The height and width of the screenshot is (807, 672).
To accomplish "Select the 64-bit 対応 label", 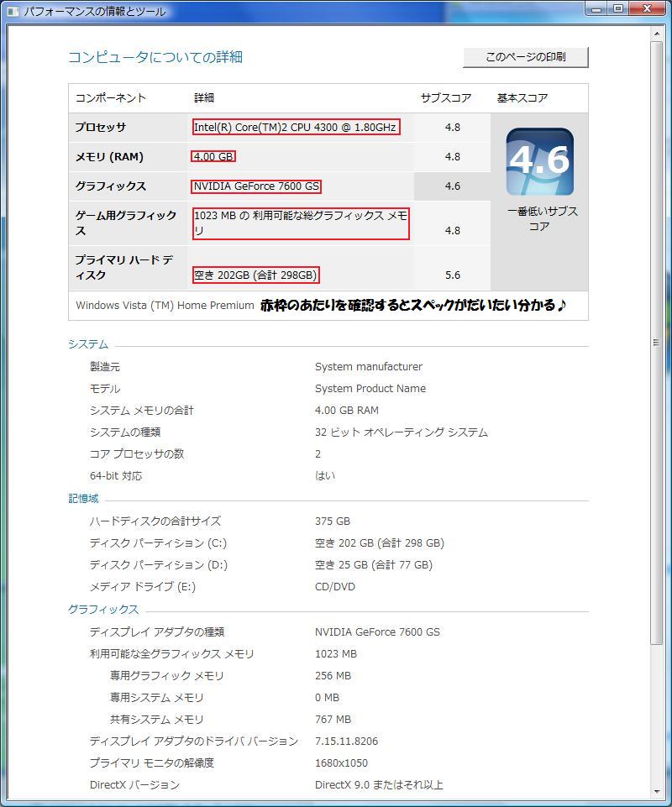I will (x=116, y=476).
